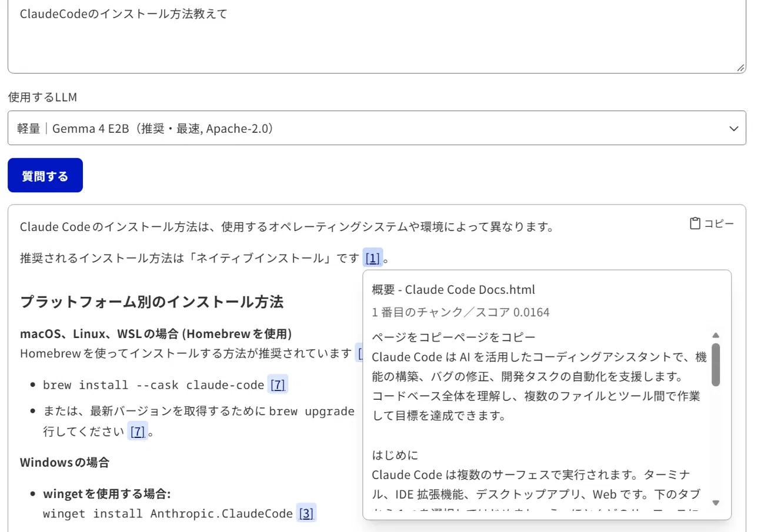Open citation [7] beside brew install command

point(278,385)
